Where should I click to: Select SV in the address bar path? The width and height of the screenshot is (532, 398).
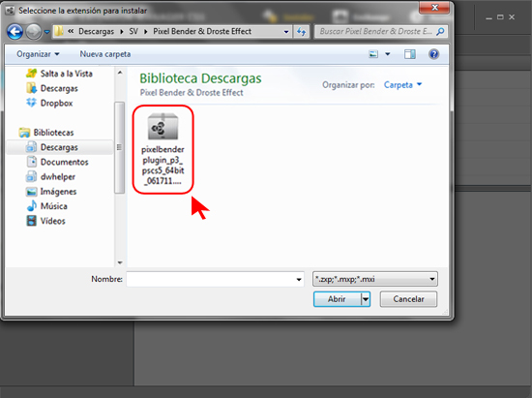[x=133, y=31]
